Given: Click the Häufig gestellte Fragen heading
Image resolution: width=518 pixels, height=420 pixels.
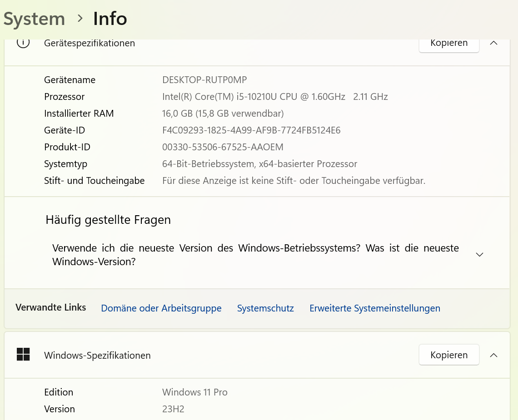Looking at the screenshot, I should 108,220.
